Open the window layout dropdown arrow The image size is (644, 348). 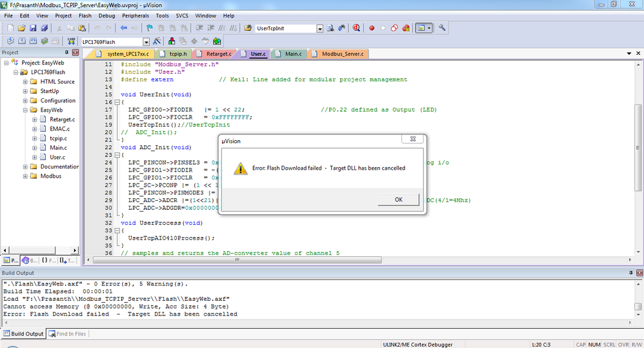point(428,28)
